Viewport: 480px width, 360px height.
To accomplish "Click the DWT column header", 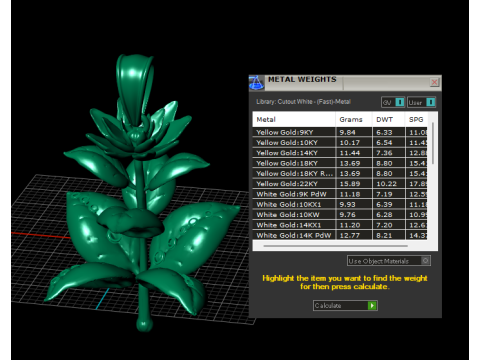I will (x=389, y=119).
